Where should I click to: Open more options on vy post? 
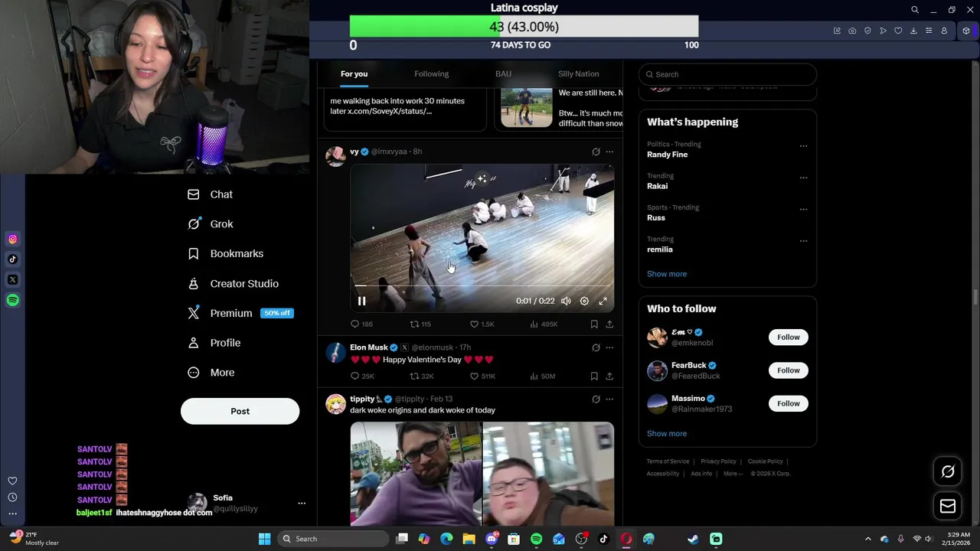[609, 152]
